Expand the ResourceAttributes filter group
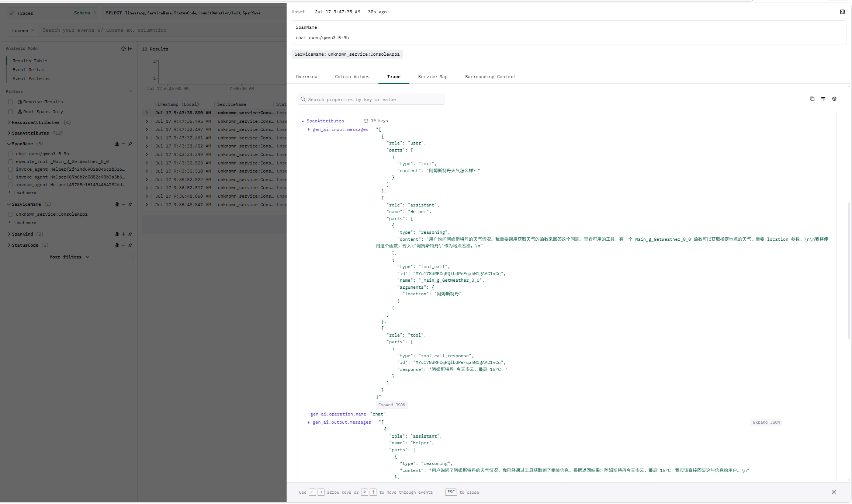 9,122
